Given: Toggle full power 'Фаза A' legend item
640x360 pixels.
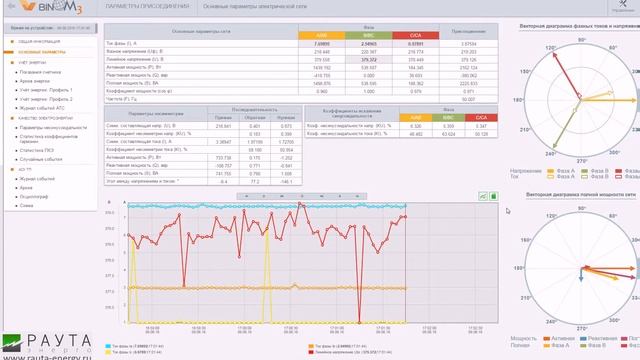Looking at the screenshot, I should point(556,345).
